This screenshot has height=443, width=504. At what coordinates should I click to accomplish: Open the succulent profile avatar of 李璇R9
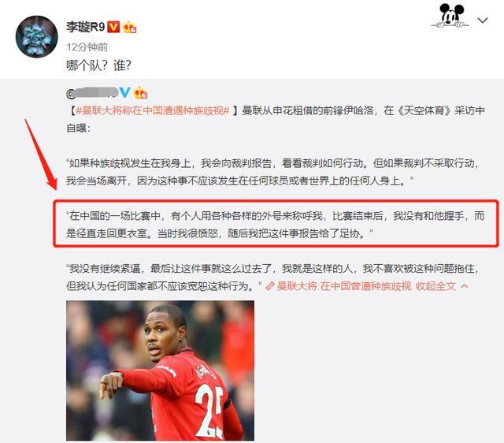point(37,37)
